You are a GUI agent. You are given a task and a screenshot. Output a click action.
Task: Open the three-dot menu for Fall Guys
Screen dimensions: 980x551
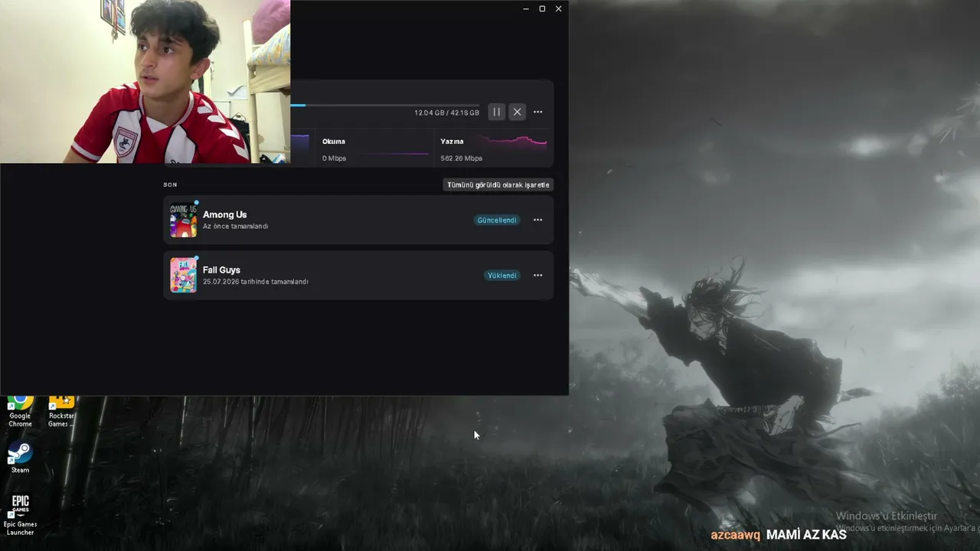click(x=537, y=275)
